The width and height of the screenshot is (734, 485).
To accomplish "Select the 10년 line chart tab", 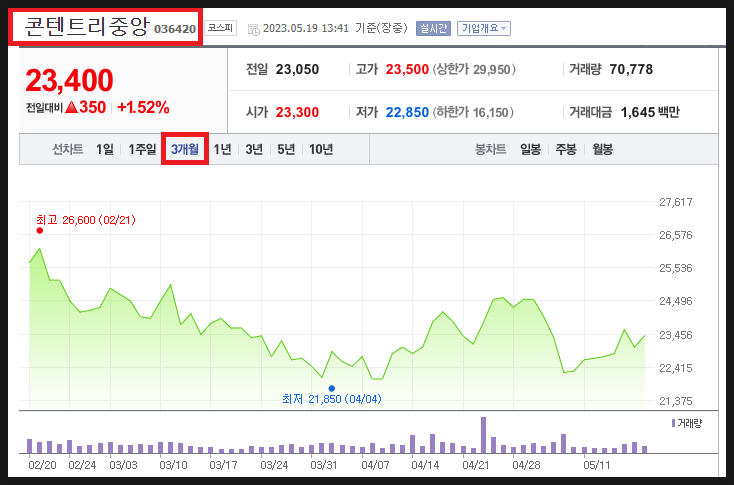I will tap(321, 149).
